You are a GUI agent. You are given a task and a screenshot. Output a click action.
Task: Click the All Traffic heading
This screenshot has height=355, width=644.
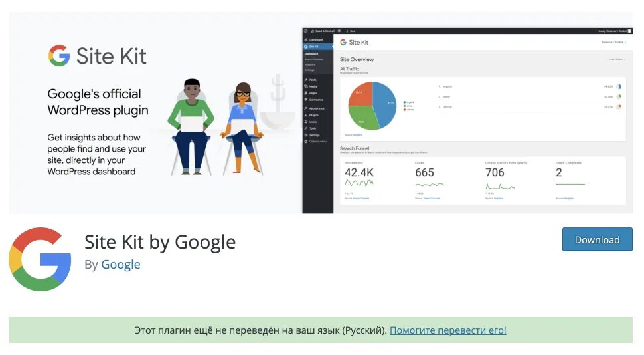coord(349,69)
